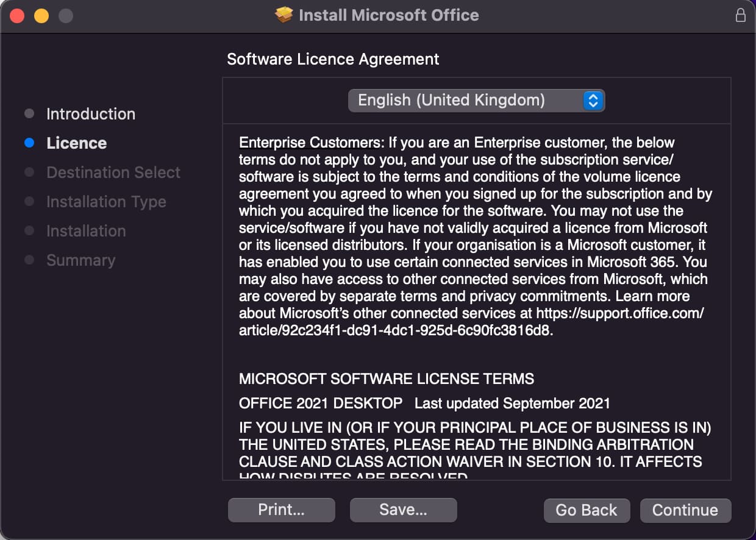Close the installer with the red button

17,16
